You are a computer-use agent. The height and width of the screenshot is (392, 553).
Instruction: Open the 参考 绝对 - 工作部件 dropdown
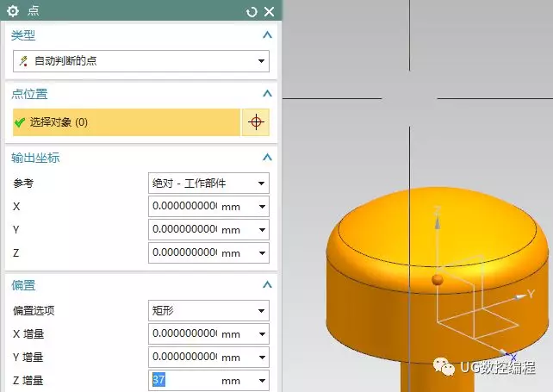pos(208,184)
